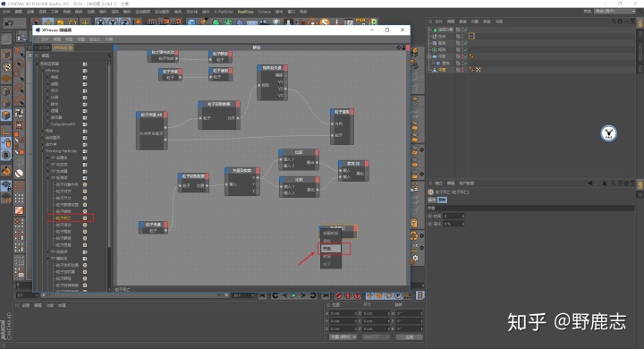Screen dimensions: 644x349
Task: Click the pool tree vertical scrollbar
Action: pyautogui.click(x=109, y=157)
